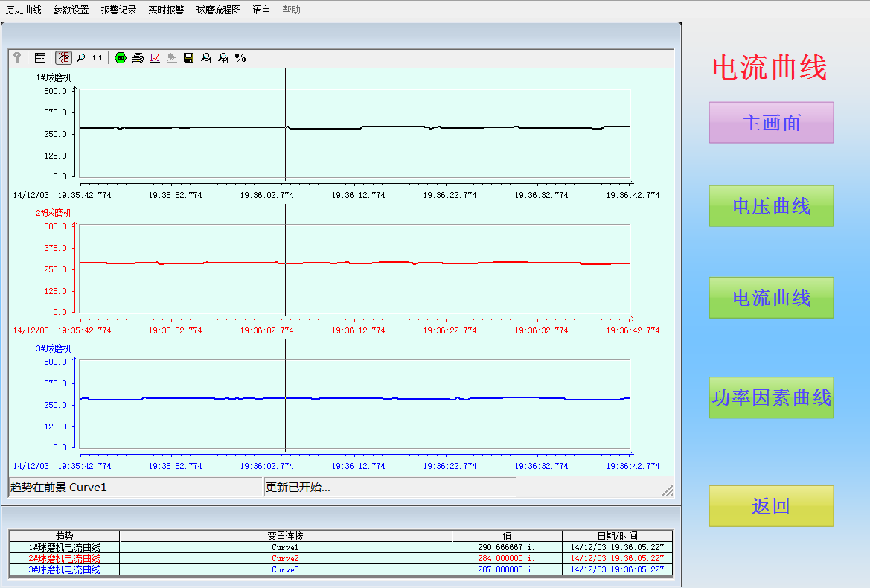Click the 电流曲线 red page heading
The width and height of the screenshot is (870, 588).
click(x=770, y=68)
